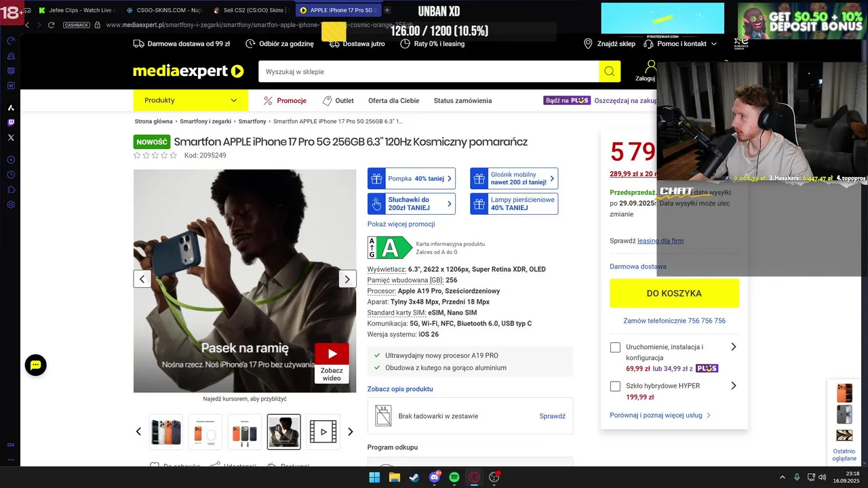Open Opera sidebar settings gear
This screenshot has width=868, height=488.
[11, 205]
